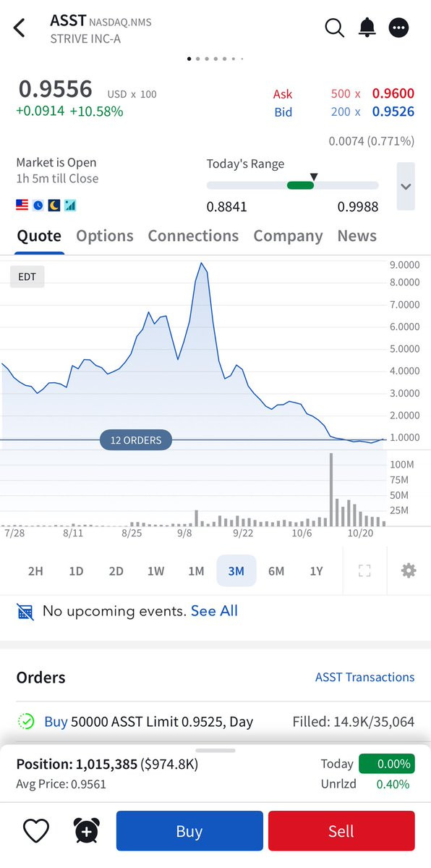Open the events calendar icon
The image size is (431, 868).
pyautogui.click(x=25, y=612)
